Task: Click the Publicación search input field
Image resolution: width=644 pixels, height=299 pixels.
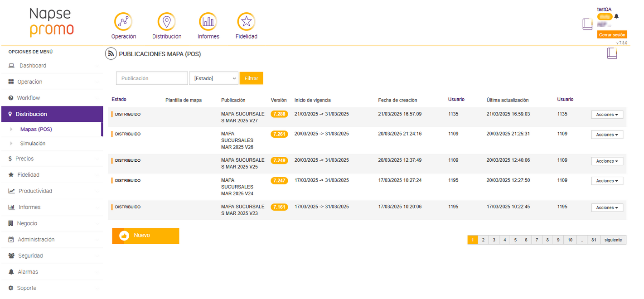Action: click(152, 78)
